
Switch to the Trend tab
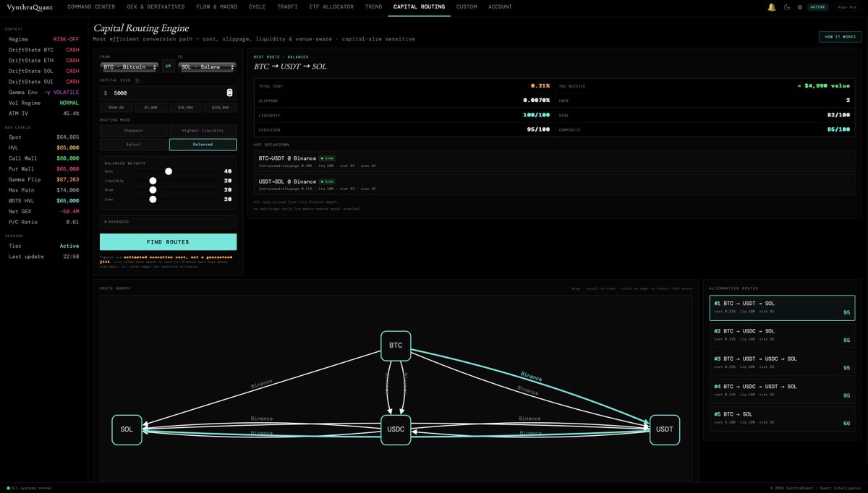point(374,7)
